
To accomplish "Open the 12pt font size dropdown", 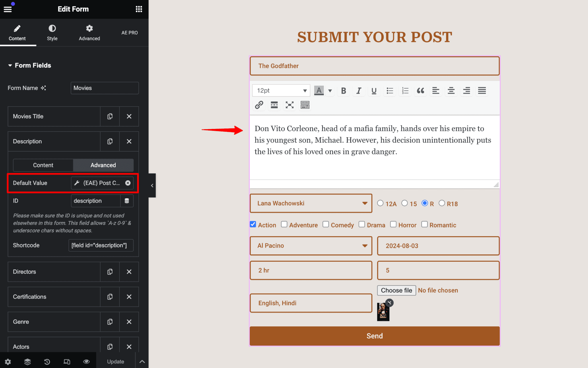I will pos(281,90).
